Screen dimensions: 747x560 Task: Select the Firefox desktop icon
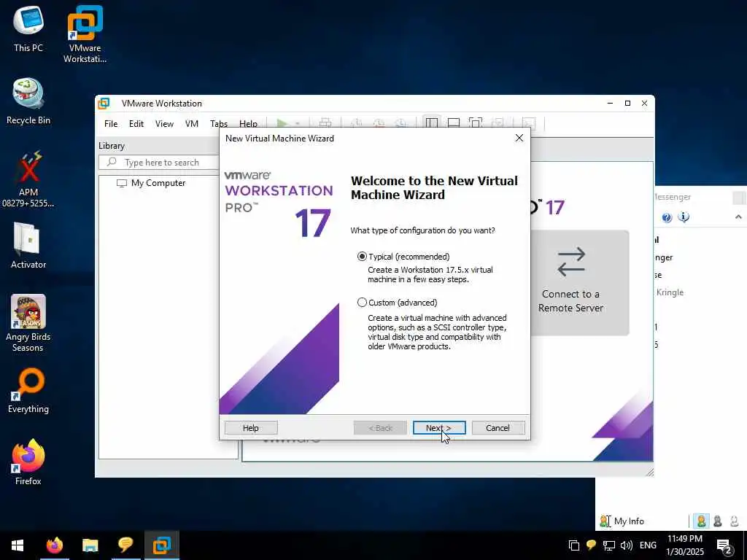coord(28,462)
